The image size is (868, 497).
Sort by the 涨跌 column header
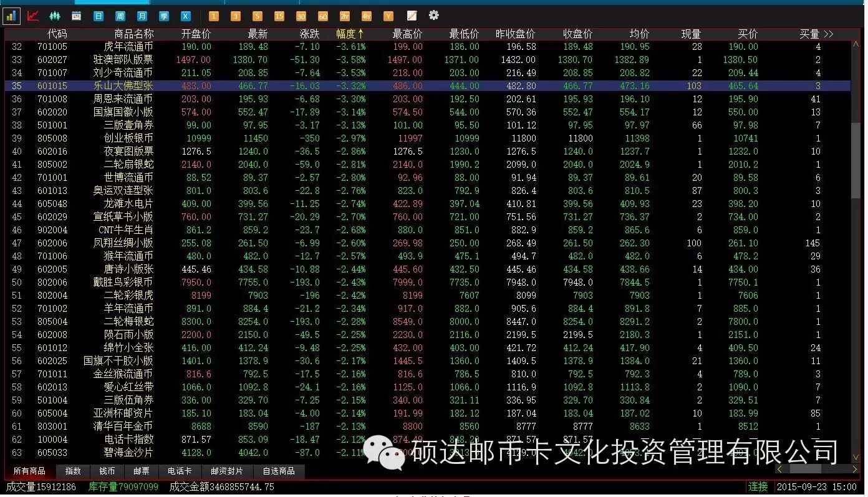click(x=309, y=34)
